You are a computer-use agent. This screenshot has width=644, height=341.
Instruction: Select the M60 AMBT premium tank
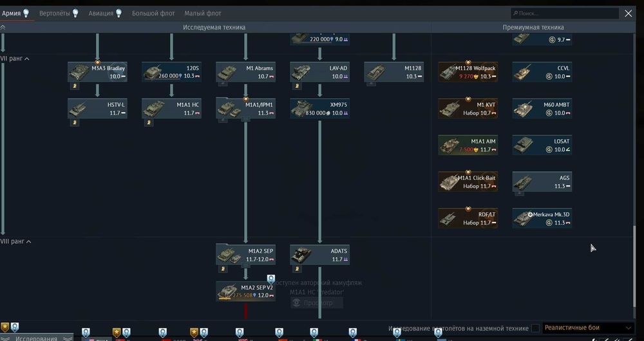pyautogui.click(x=542, y=109)
